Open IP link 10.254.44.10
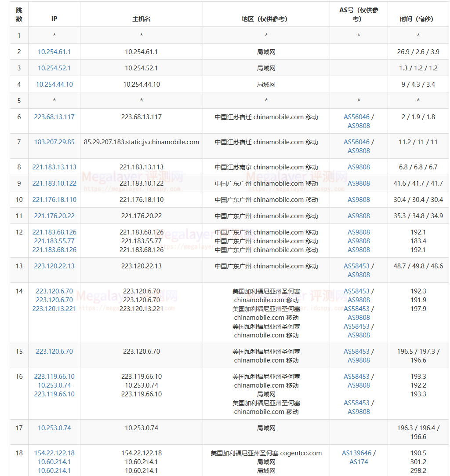The image size is (450, 476). point(54,84)
